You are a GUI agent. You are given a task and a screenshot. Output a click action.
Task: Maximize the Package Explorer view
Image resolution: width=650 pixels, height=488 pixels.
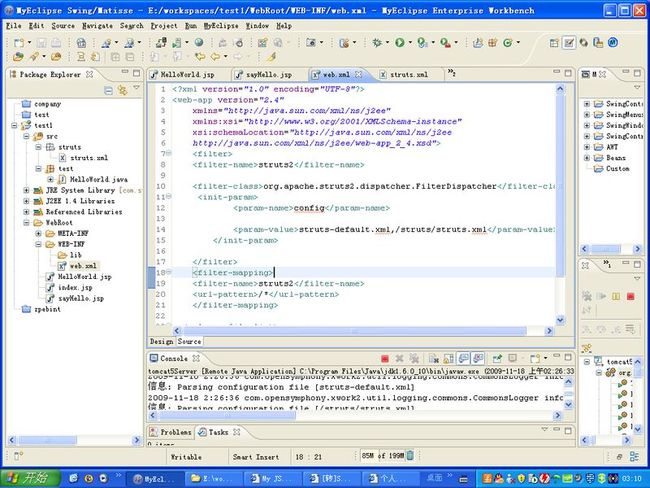point(136,73)
